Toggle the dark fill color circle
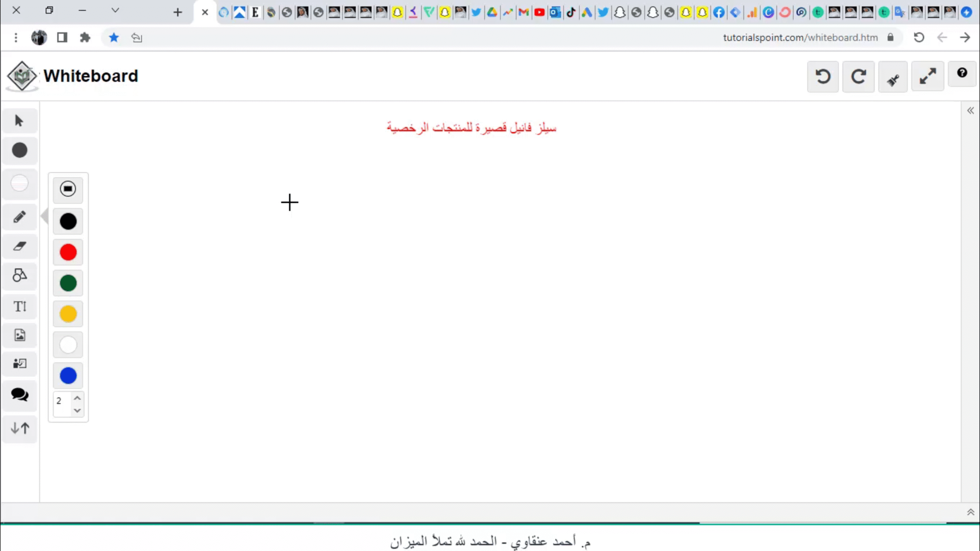 tap(19, 150)
